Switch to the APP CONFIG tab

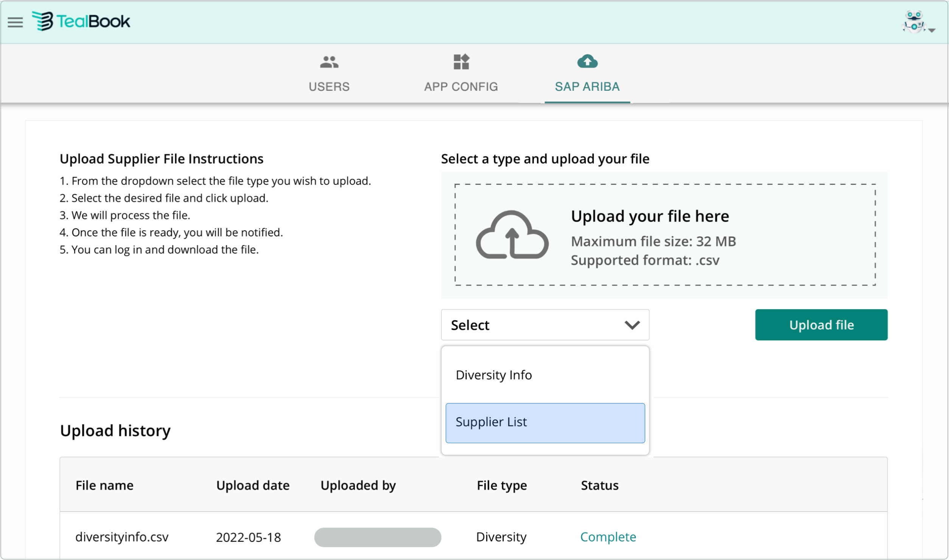point(461,73)
